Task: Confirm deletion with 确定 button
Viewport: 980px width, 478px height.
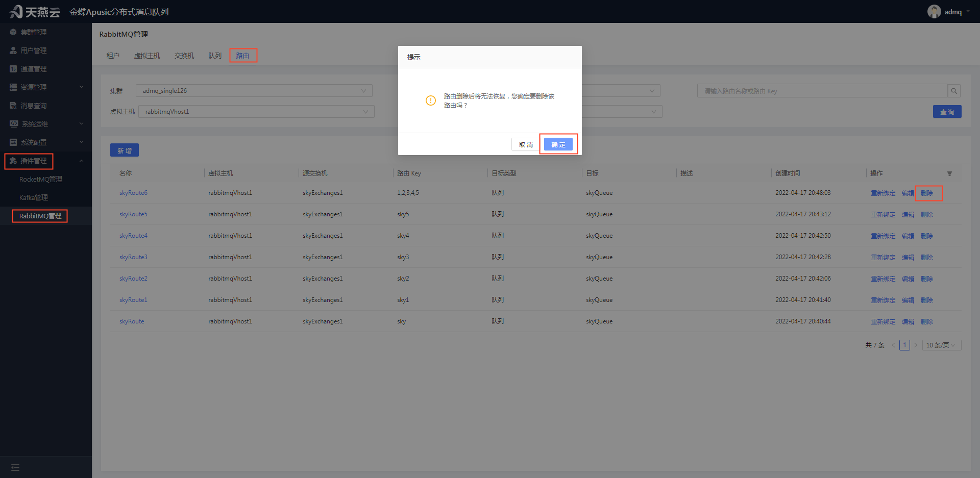Action: [x=558, y=144]
